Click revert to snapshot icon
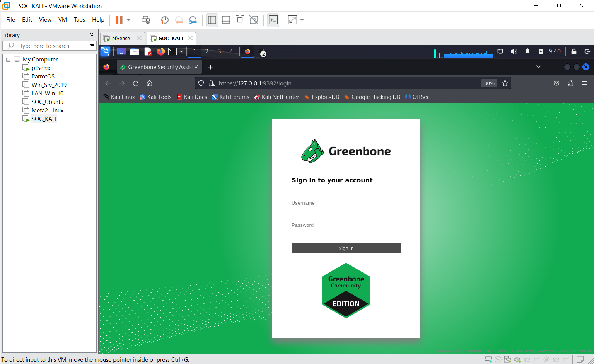Viewport: 594px width, 364px height. (179, 20)
